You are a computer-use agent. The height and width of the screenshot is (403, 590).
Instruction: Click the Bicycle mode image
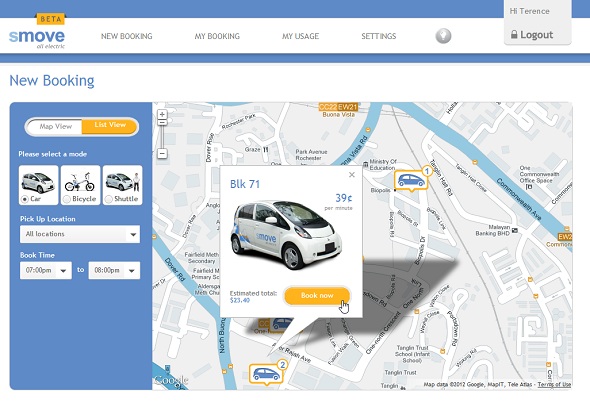pyautogui.click(x=80, y=182)
